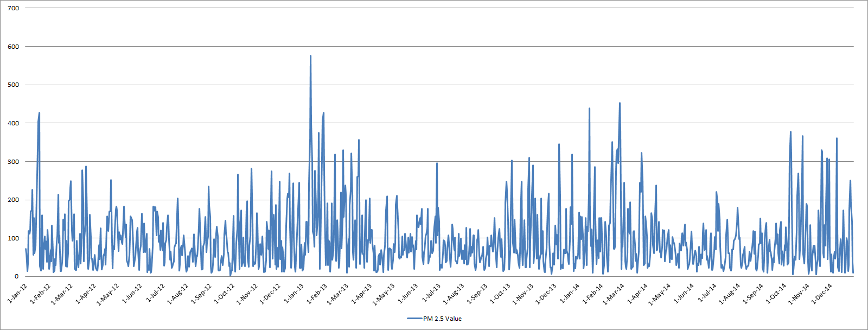The height and width of the screenshot is (330, 868).
Task: Click the 1-Jul-14 date label
Action: click(706, 293)
